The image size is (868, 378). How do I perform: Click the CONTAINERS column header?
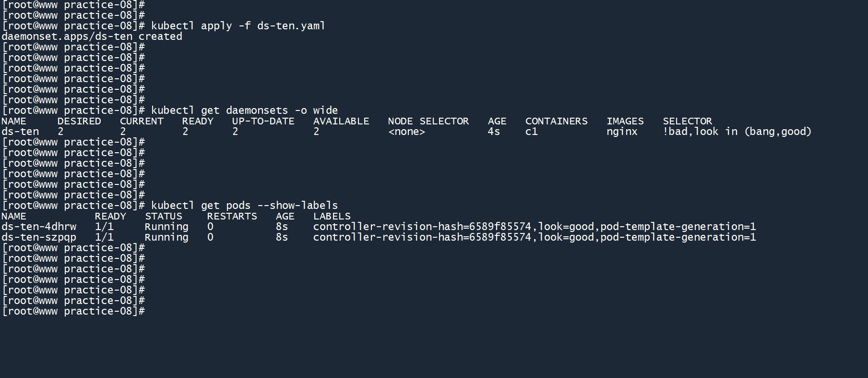tap(556, 121)
